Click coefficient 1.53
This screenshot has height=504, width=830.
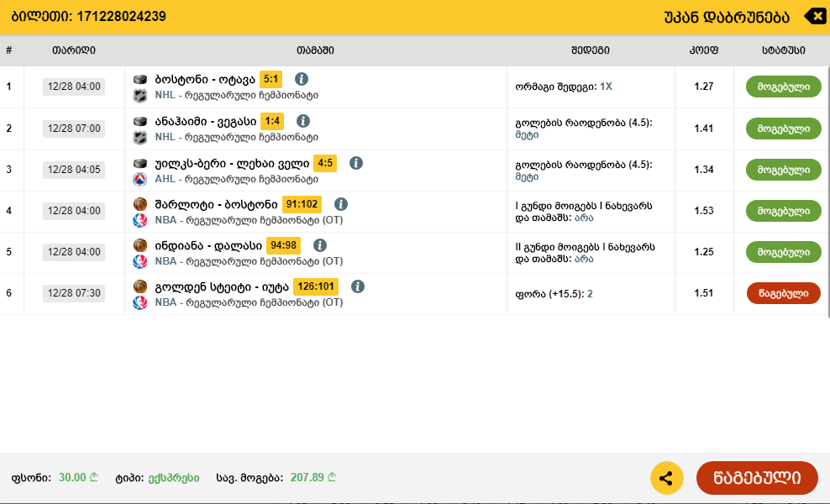click(x=703, y=211)
